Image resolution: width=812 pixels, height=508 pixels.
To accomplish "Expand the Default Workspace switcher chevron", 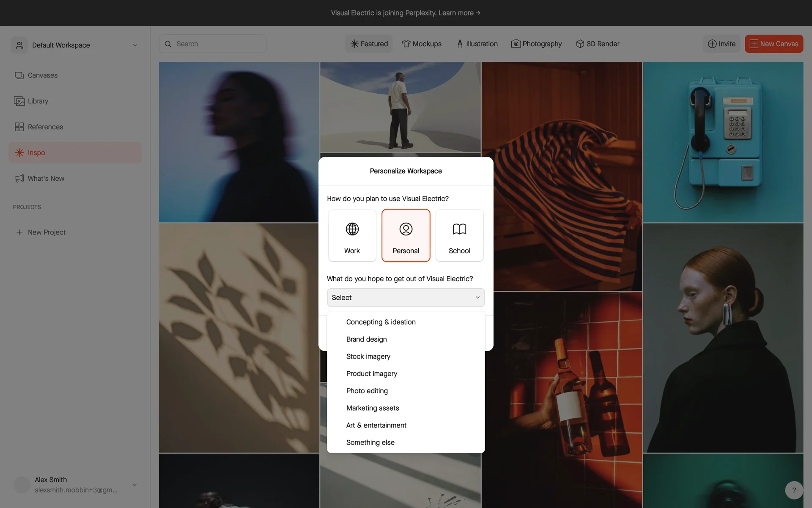I will point(135,45).
